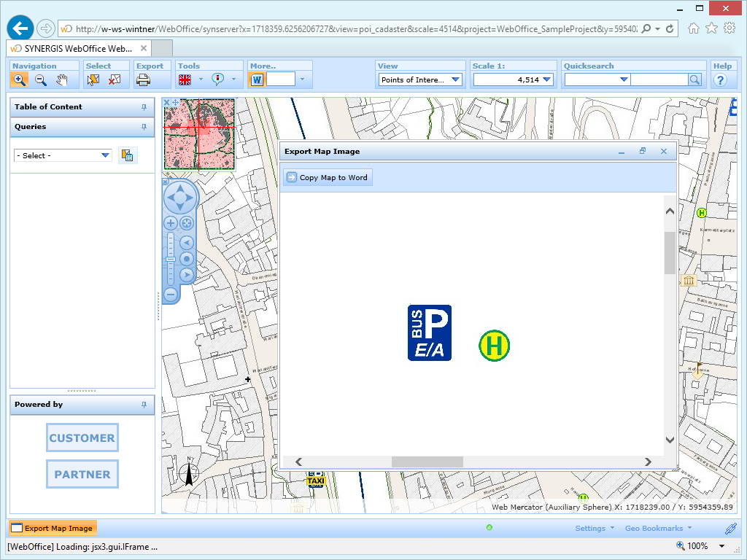Open the Print export tool
Image resolution: width=747 pixels, height=560 pixels.
(142, 79)
